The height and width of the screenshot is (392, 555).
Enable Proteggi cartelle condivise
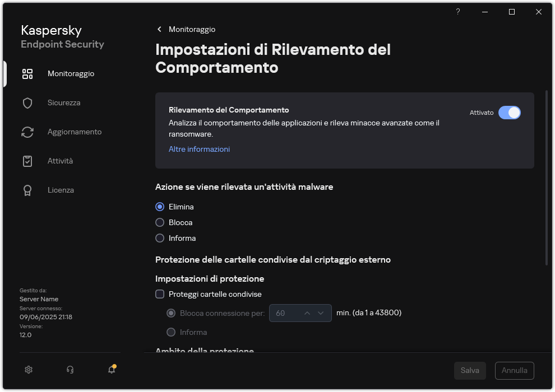tap(160, 294)
